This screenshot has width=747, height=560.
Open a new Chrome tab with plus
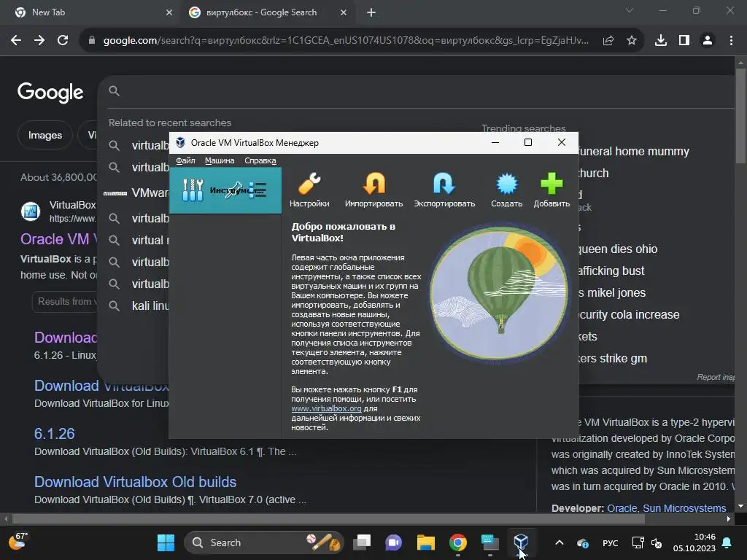tap(371, 12)
